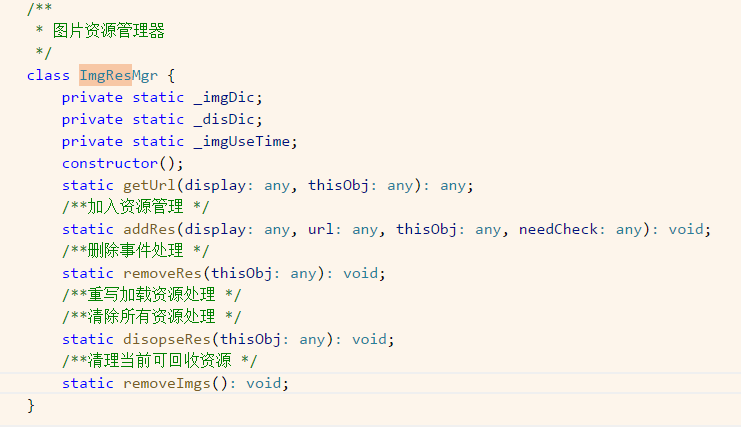
Task: Click the comment /**加入资源管理 */
Action: point(135,207)
